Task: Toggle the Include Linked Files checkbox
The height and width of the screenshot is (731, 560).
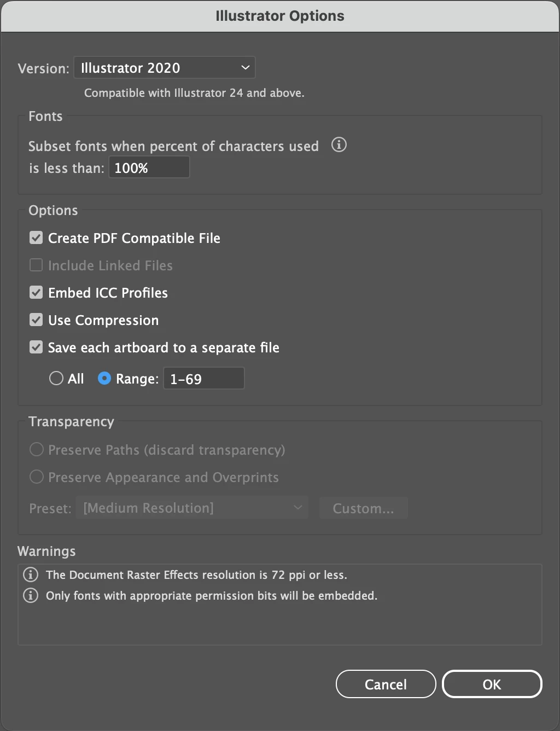Action: point(36,265)
